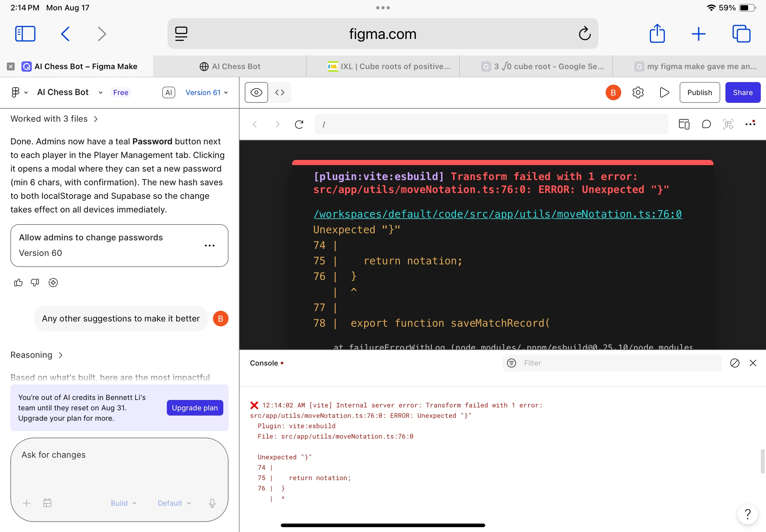Open the comments bubble icon
Viewport: 766px width, 532px height.
point(706,124)
